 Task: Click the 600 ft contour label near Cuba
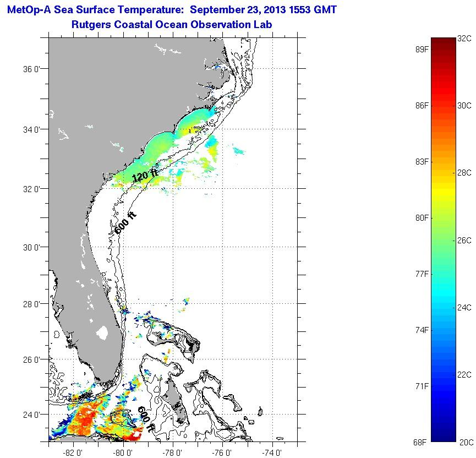[x=147, y=419]
